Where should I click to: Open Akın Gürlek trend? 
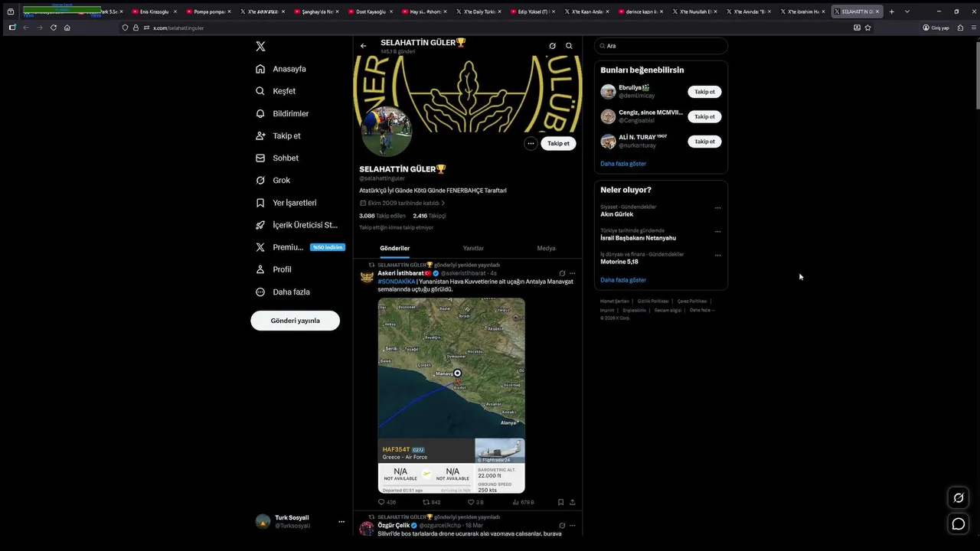click(x=616, y=214)
